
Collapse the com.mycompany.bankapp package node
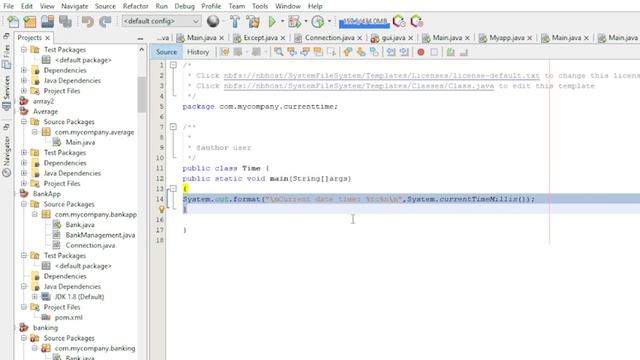point(34,214)
